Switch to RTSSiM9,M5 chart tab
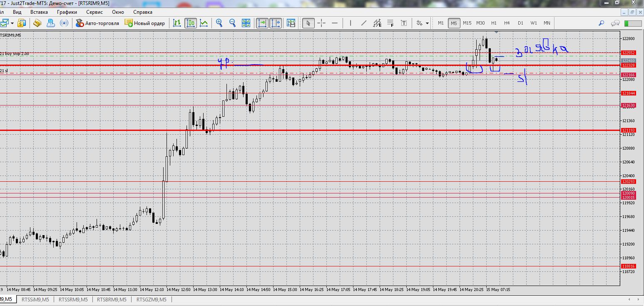644x306 pixels. pyautogui.click(x=35, y=299)
